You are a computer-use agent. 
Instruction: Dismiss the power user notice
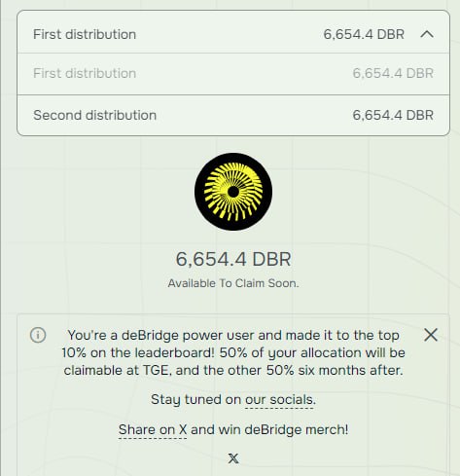431,335
